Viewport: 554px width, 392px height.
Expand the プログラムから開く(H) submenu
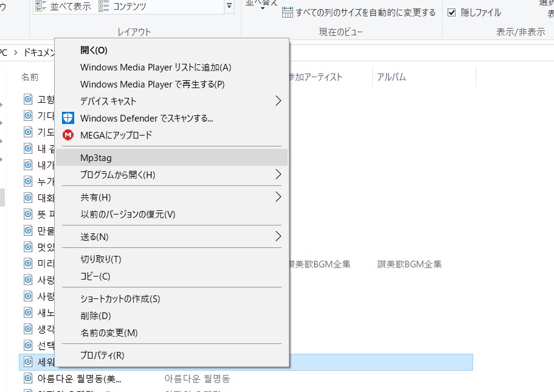pos(279,175)
